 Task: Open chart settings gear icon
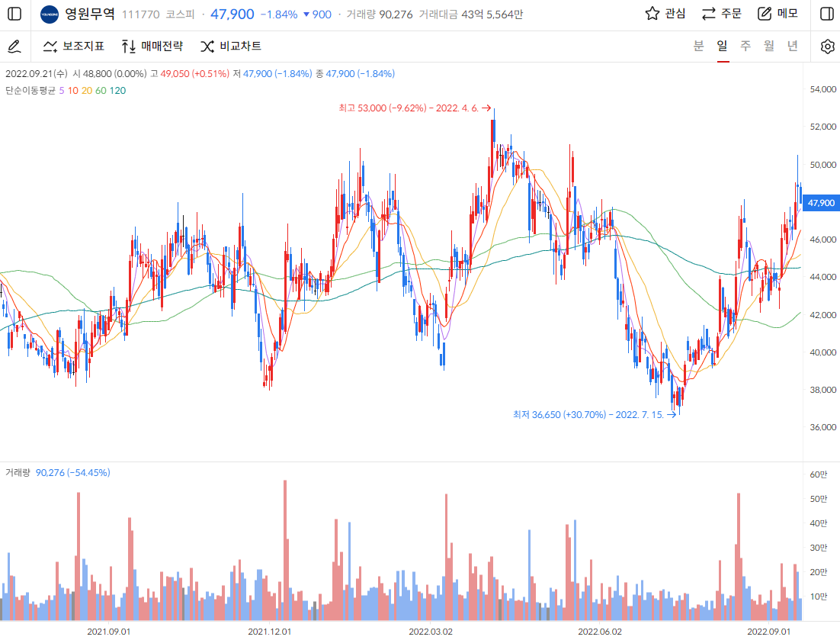827,47
